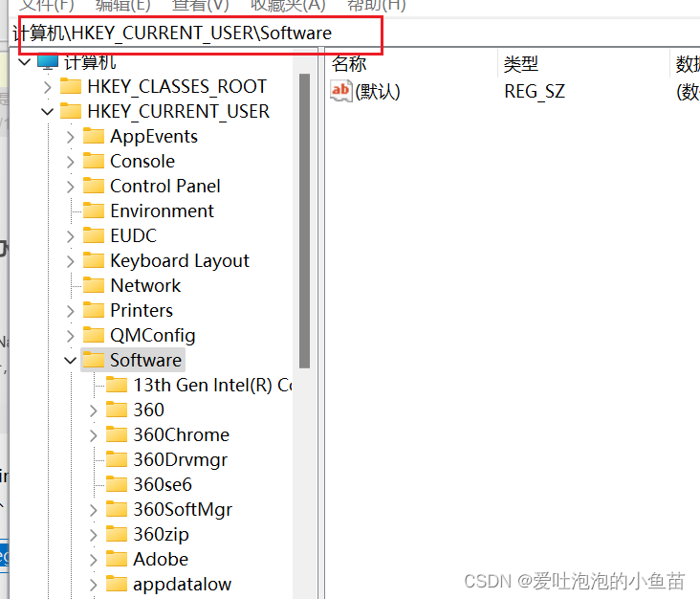Viewport: 700px width, 599px height.
Task: Click the 360Chrome folder icon
Action: pos(117,434)
